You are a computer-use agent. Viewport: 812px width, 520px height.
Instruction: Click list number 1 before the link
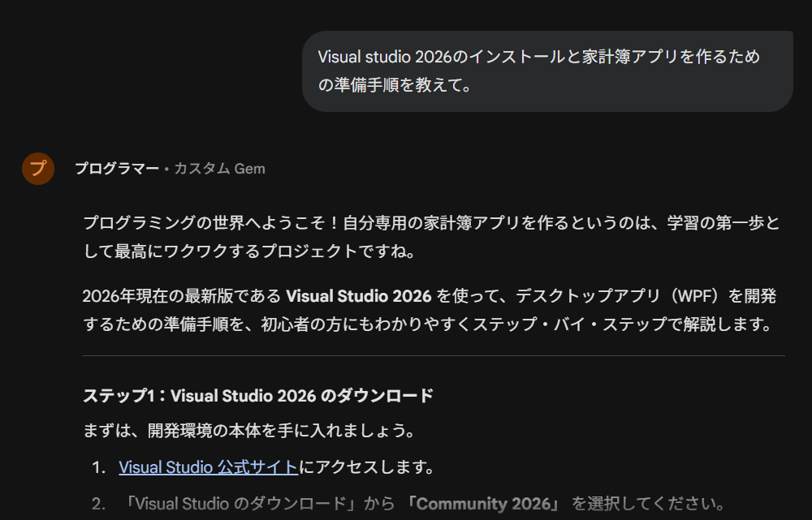[98, 468]
